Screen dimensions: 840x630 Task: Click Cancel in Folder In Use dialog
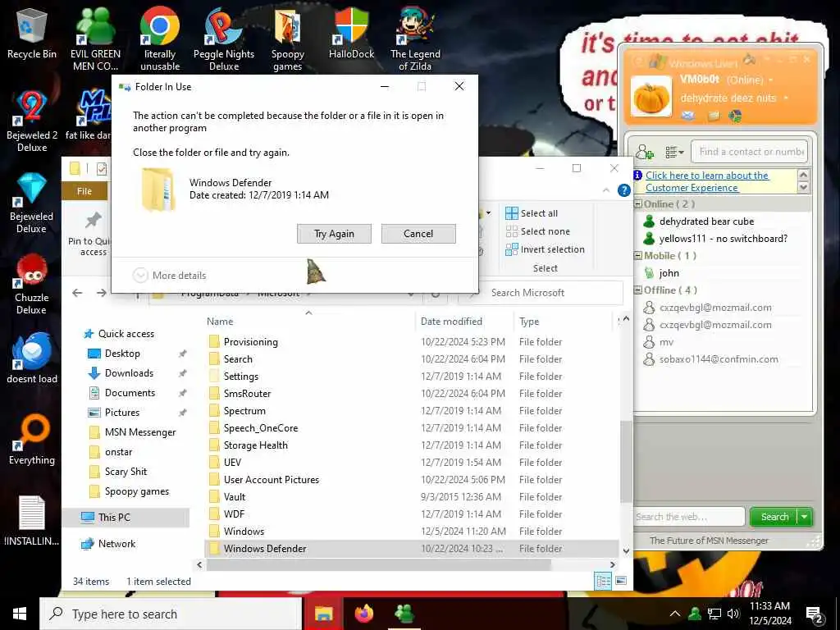tap(418, 234)
